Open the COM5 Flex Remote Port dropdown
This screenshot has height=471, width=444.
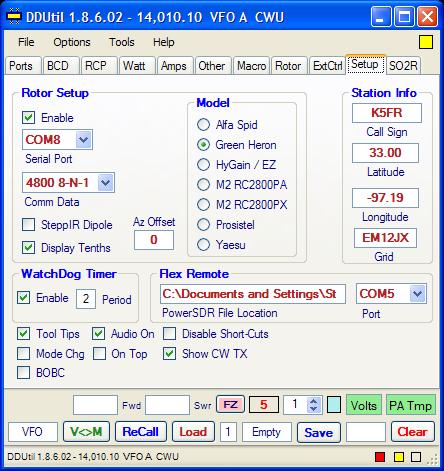(x=417, y=294)
